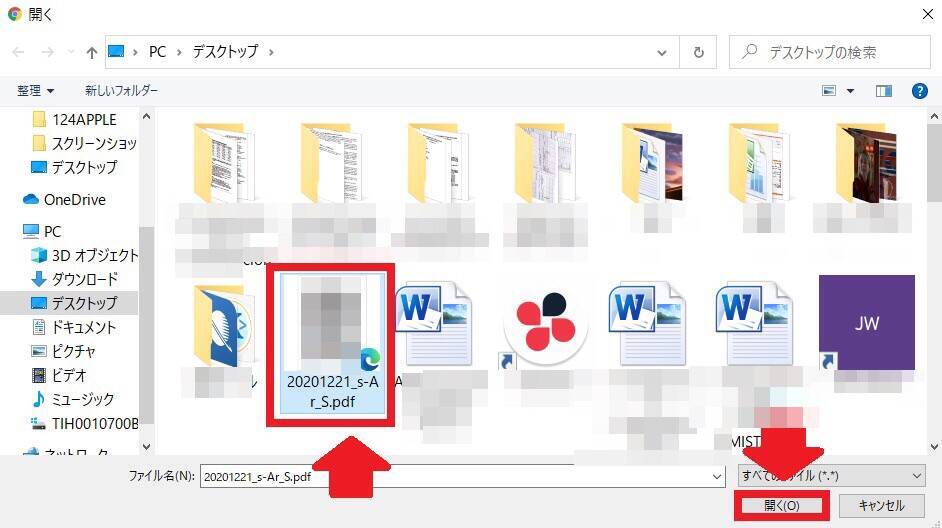Open the 整理 menu
The width and height of the screenshot is (942, 528).
point(35,91)
